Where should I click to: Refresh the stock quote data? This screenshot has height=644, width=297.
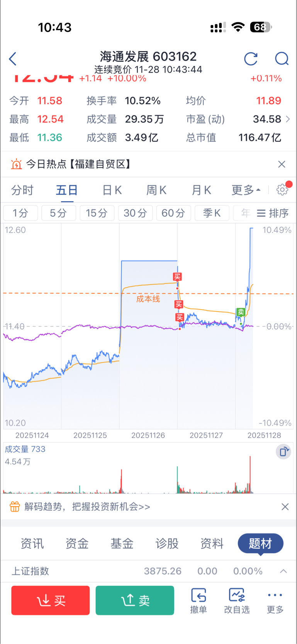pos(251,59)
